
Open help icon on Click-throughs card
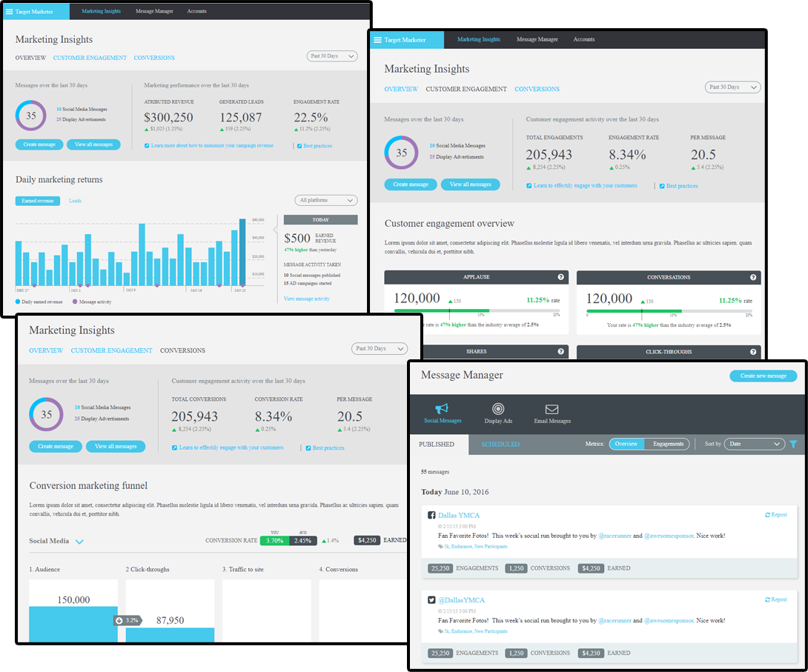[753, 352]
